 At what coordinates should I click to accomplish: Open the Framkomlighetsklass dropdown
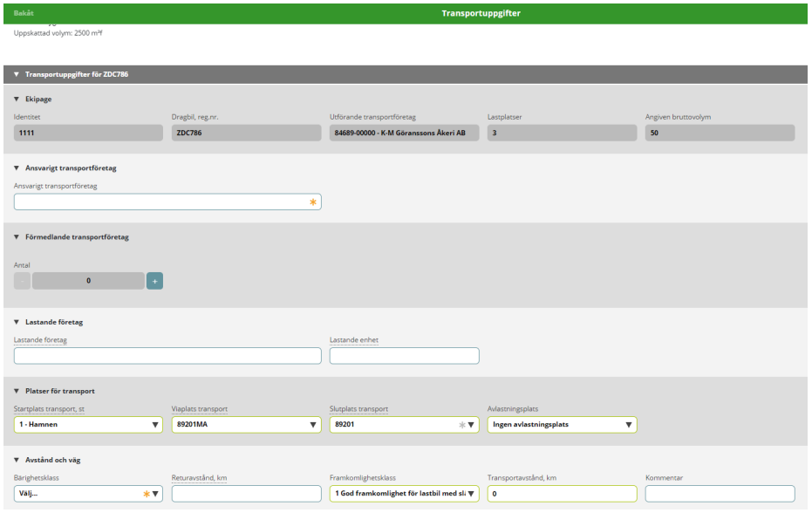click(404, 494)
